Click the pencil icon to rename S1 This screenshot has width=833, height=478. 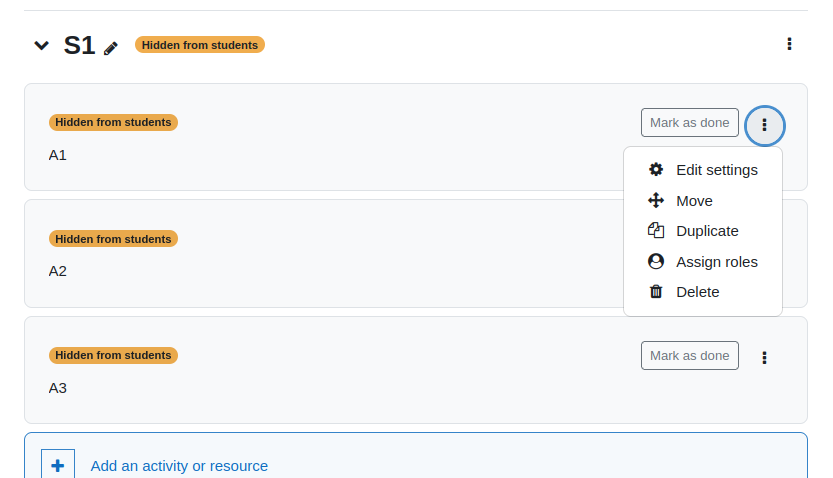click(x=110, y=48)
